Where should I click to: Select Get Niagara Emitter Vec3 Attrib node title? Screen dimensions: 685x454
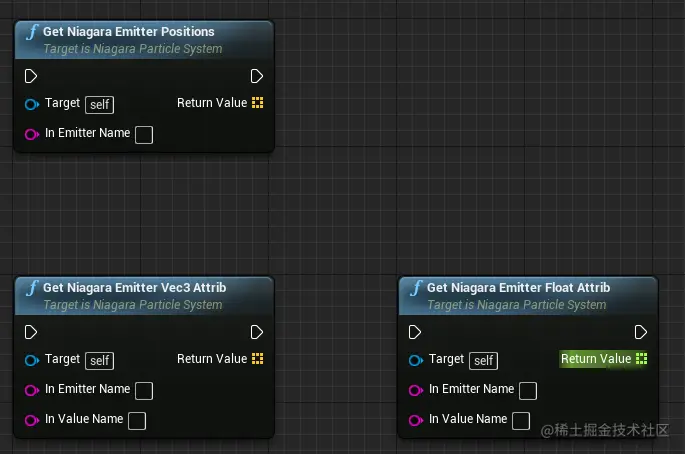click(135, 288)
